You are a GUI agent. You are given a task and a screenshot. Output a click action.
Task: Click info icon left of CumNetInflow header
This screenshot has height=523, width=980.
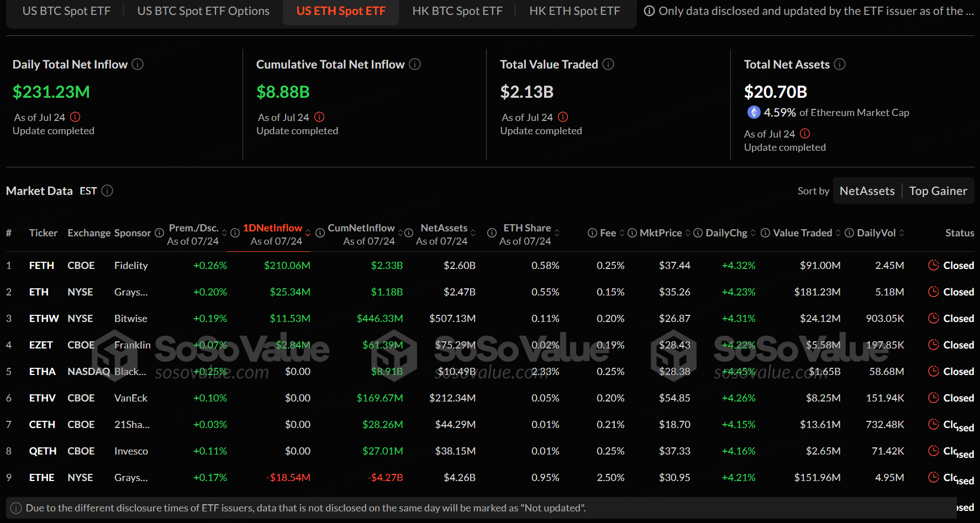[x=320, y=233]
